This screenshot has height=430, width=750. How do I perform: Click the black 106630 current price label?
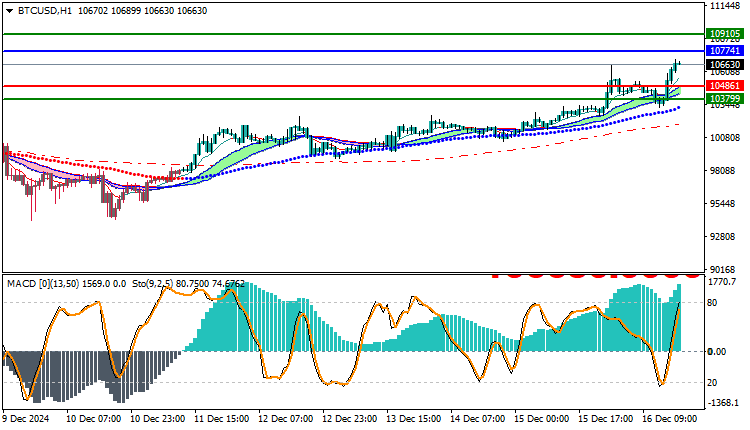(x=725, y=65)
